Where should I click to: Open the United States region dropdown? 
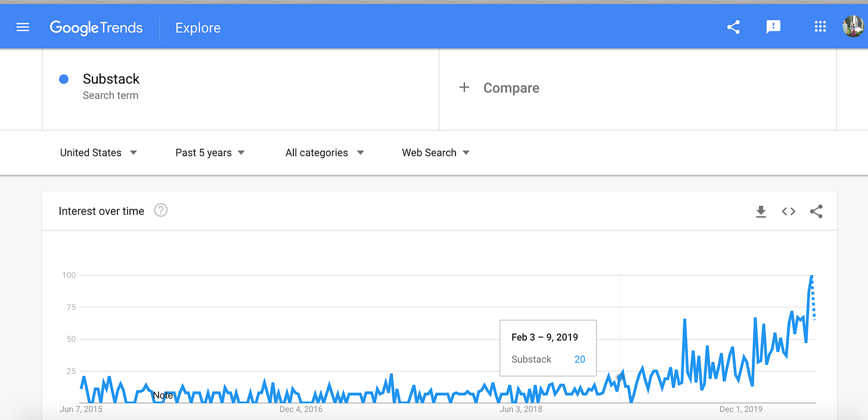pyautogui.click(x=98, y=153)
